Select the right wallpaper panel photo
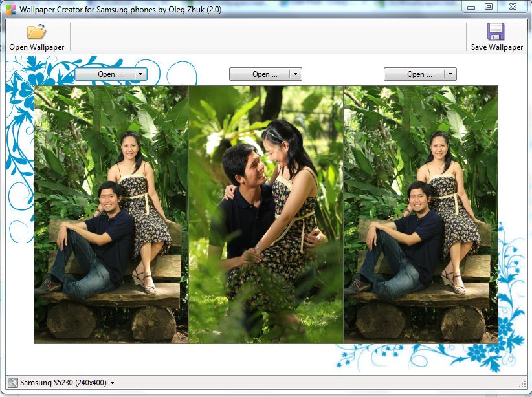Screen dimensions: 532x397 (x=421, y=215)
